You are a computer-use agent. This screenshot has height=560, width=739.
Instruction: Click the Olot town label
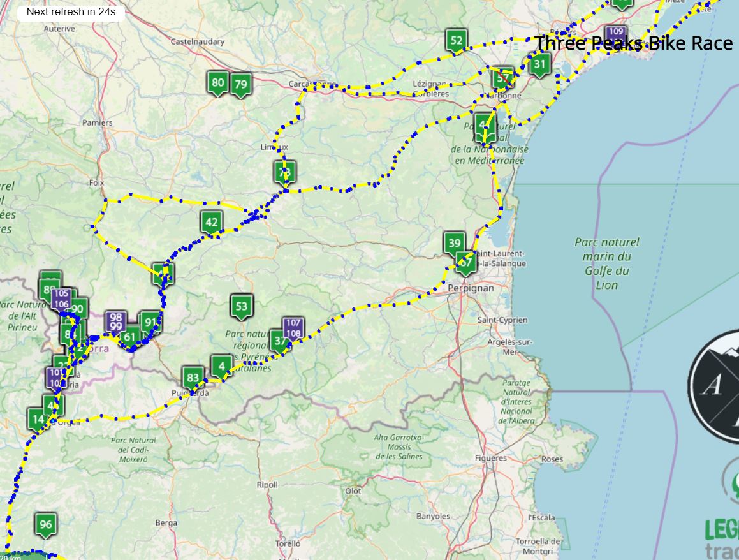353,491
